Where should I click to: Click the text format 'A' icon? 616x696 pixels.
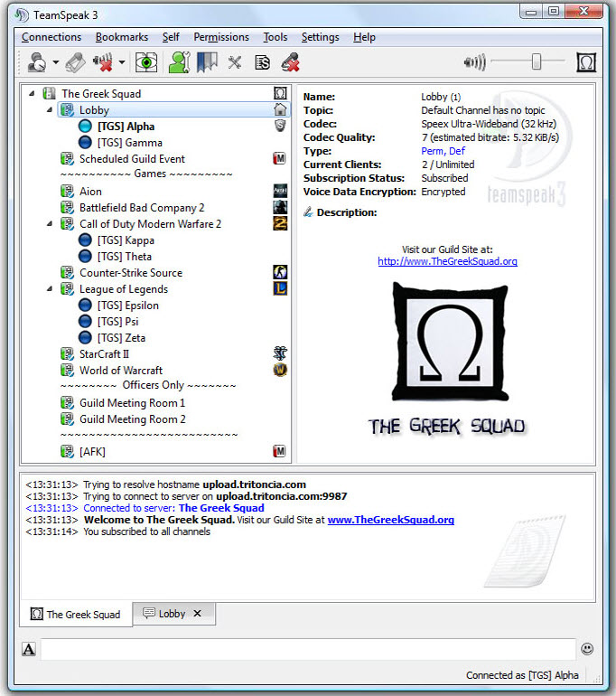point(29,649)
